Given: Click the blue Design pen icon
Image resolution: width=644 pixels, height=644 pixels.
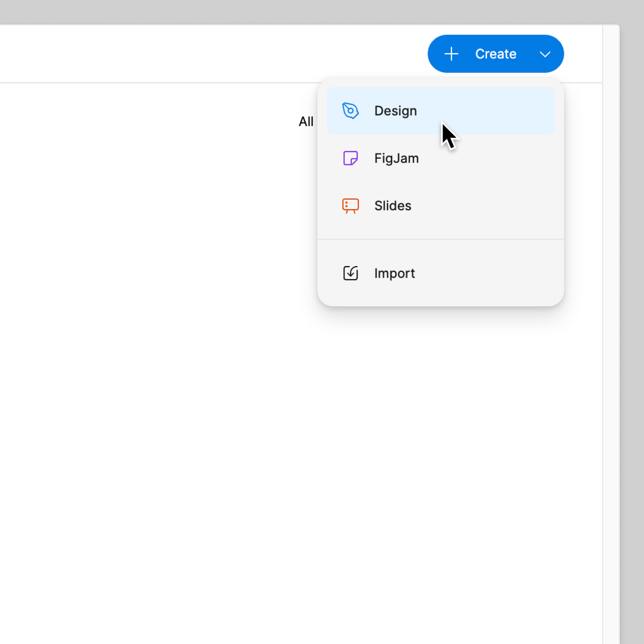Looking at the screenshot, I should [350, 111].
